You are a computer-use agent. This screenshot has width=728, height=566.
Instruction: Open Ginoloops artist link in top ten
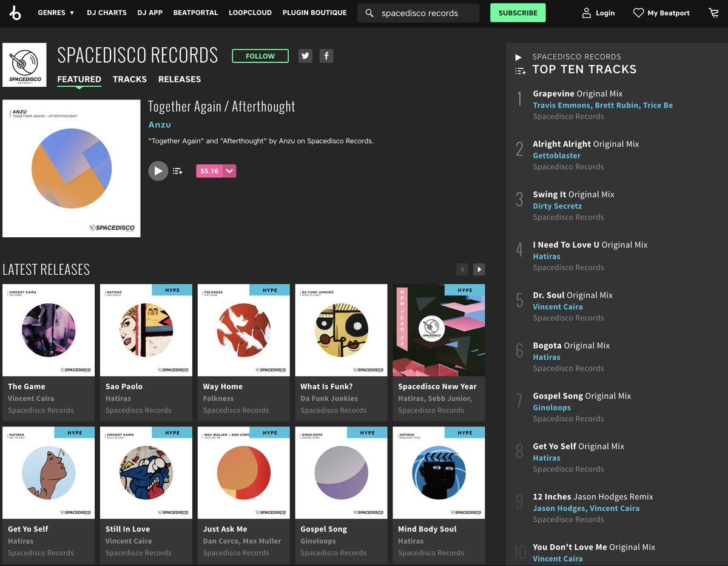552,407
